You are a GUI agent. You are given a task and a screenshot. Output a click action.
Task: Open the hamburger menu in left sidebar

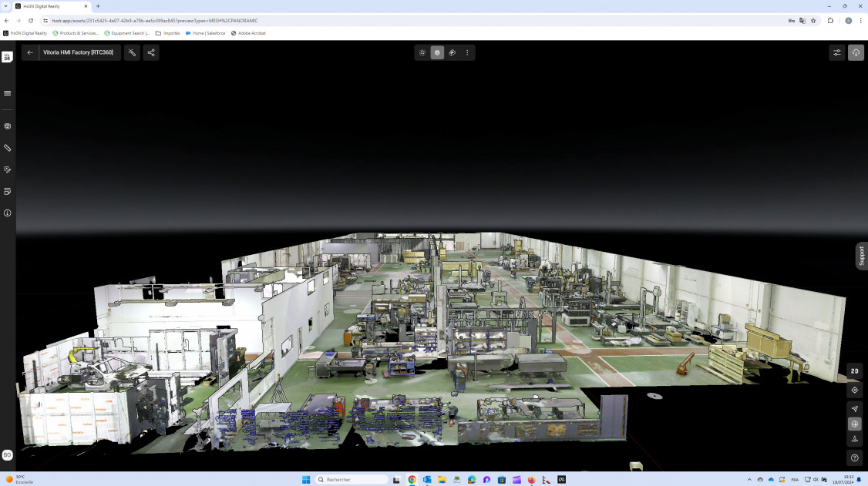pos(8,93)
